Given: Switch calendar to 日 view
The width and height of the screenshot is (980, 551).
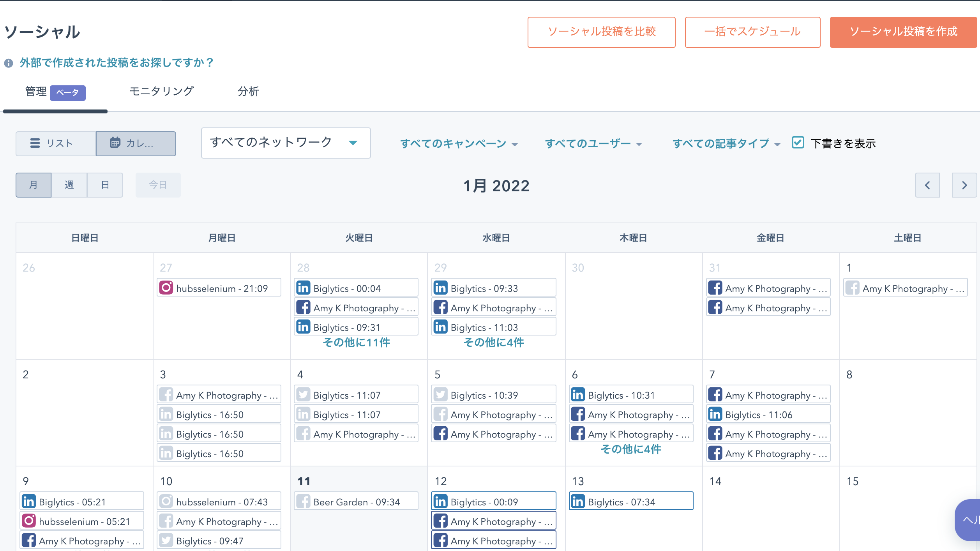Looking at the screenshot, I should (x=105, y=185).
